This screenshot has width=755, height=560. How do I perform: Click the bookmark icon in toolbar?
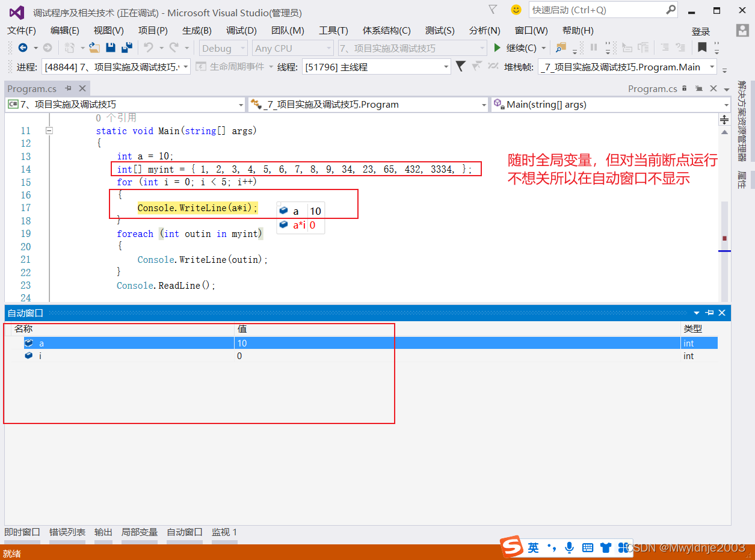click(x=702, y=48)
